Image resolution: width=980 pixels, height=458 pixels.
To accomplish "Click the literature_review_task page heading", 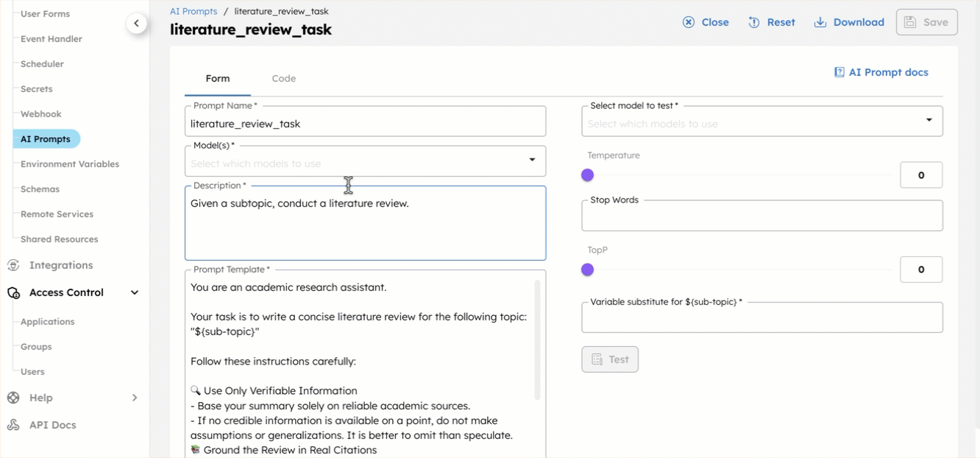I will [x=251, y=29].
